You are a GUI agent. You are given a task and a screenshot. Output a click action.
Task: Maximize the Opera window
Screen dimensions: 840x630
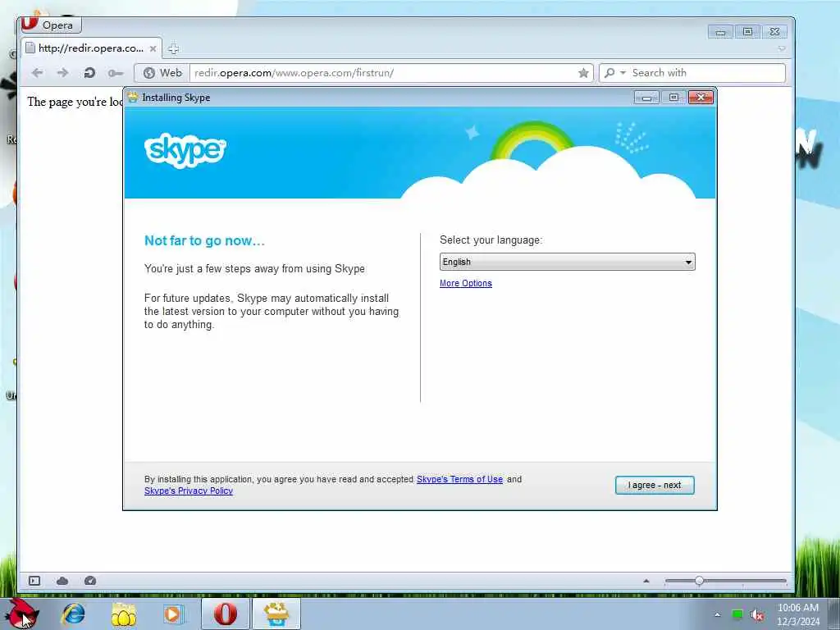tap(747, 32)
